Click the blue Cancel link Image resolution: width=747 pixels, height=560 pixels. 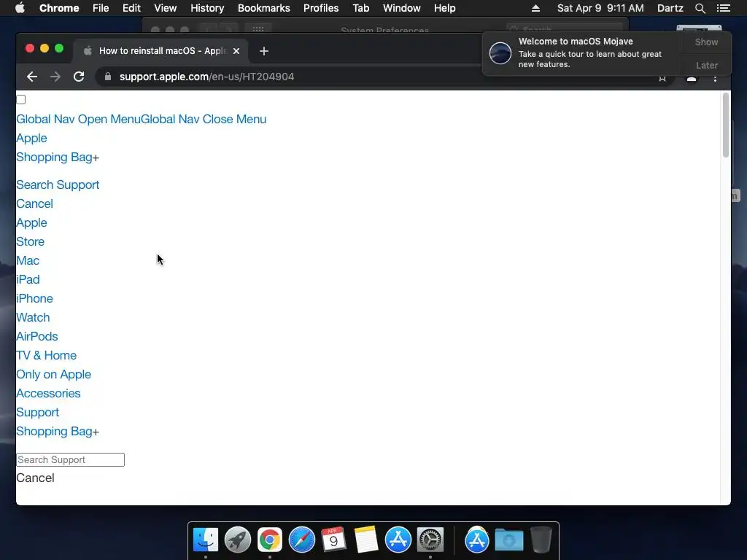pyautogui.click(x=34, y=204)
